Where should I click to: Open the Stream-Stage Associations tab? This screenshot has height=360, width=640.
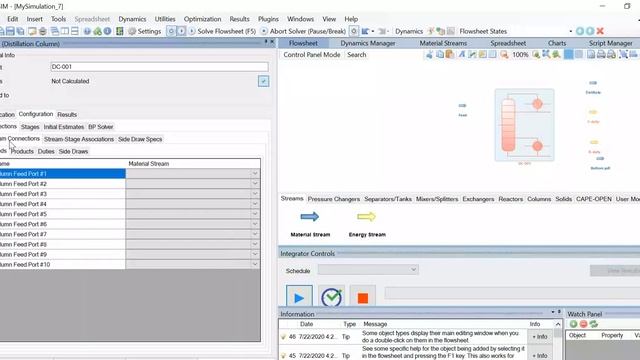pyautogui.click(x=79, y=139)
